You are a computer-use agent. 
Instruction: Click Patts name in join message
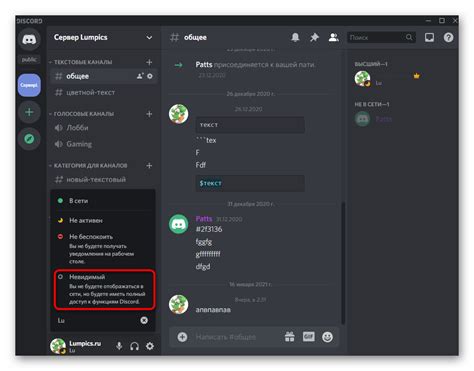[x=204, y=64]
